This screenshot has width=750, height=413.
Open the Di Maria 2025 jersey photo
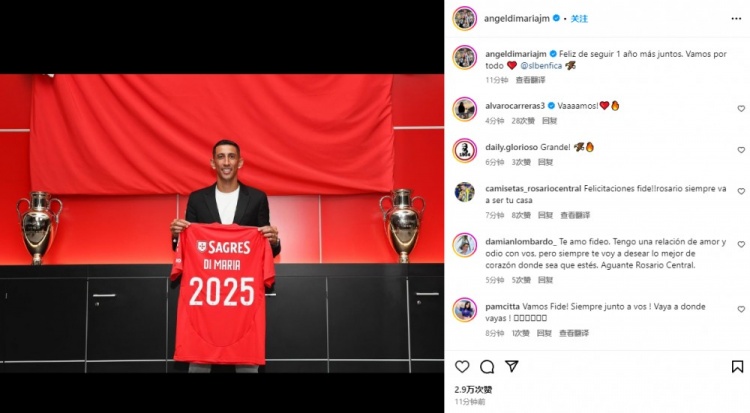click(222, 223)
